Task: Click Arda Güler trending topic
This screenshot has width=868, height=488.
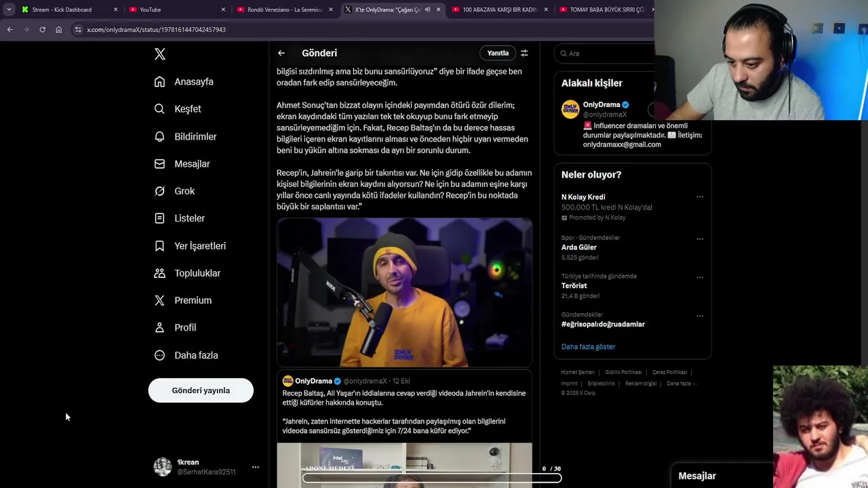Action: click(579, 247)
